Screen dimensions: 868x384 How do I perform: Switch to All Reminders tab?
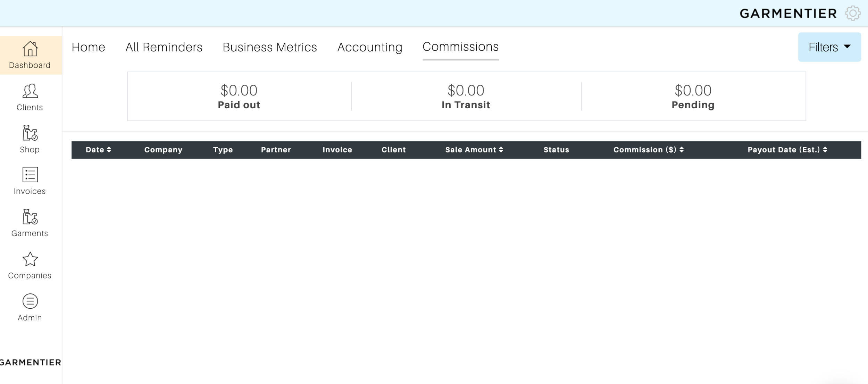pyautogui.click(x=164, y=47)
